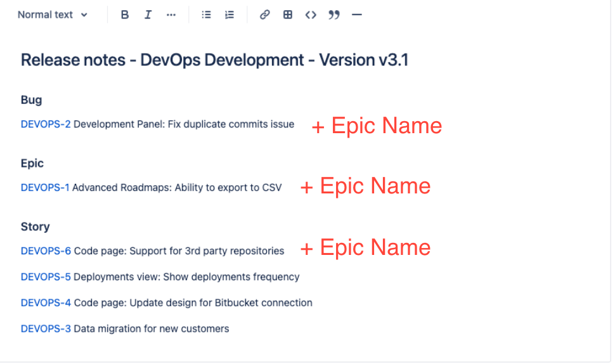The height and width of the screenshot is (364, 615).
Task: Insert a bullet list
Action: click(206, 15)
